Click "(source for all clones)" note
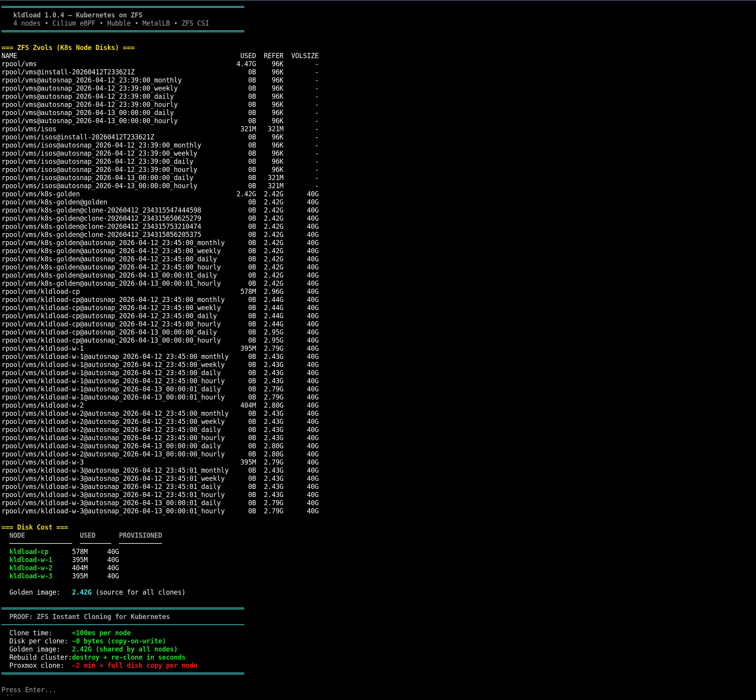756x700 pixels. 141,593
